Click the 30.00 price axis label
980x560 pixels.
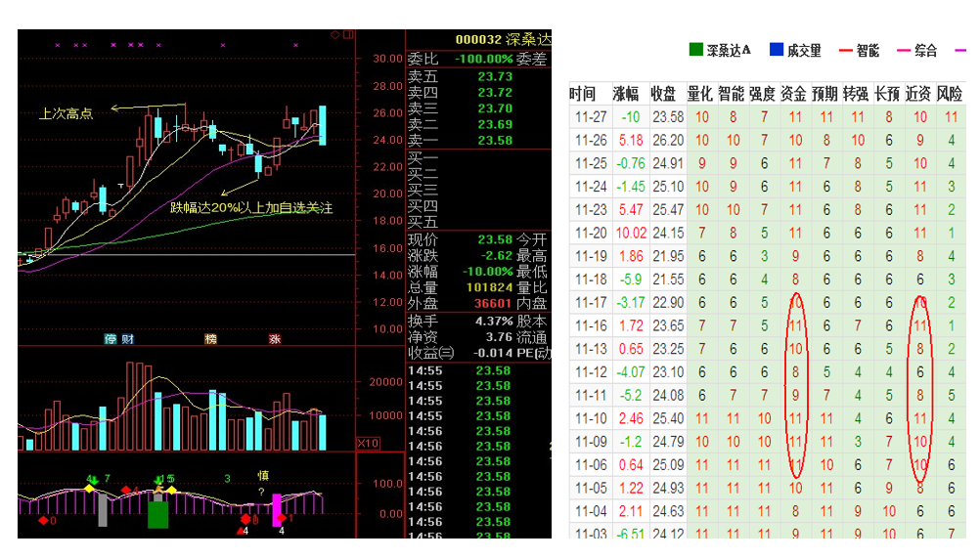387,59
